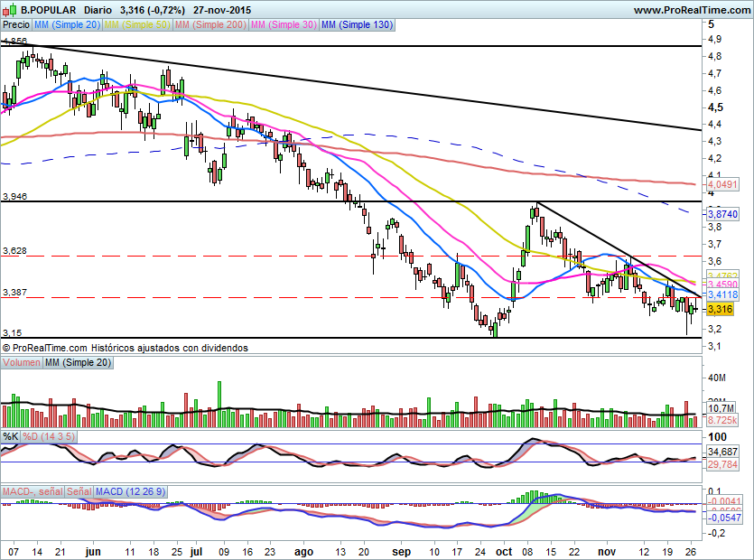Viewport: 754px width, 560px height.
Task: Open the MM (Simple 200) moving average label
Action: tap(210, 24)
